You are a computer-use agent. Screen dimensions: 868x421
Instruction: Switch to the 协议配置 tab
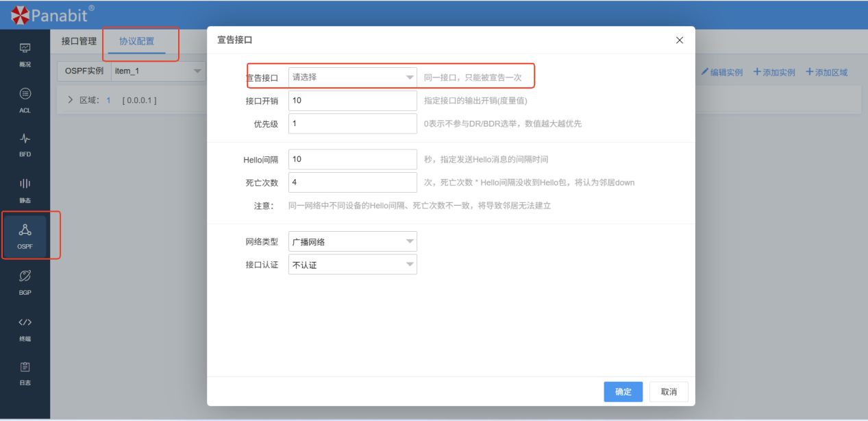pyautogui.click(x=136, y=41)
